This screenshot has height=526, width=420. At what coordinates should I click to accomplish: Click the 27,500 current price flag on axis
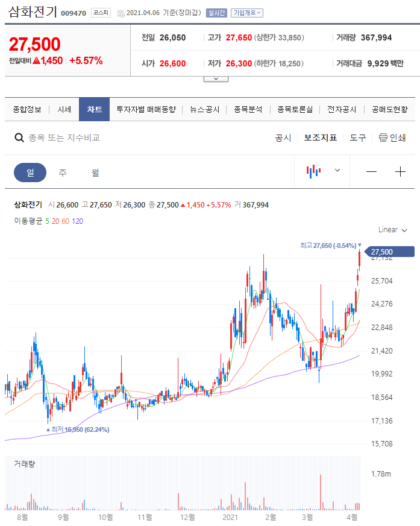(x=389, y=252)
